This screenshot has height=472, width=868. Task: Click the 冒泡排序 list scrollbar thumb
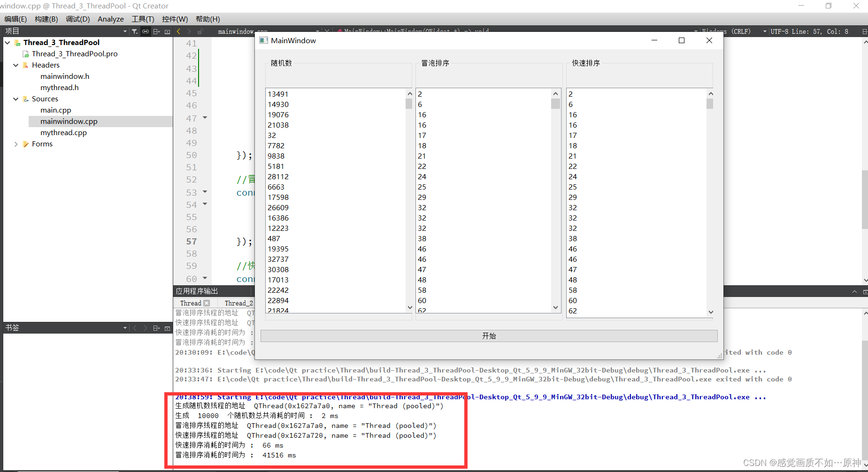point(555,104)
